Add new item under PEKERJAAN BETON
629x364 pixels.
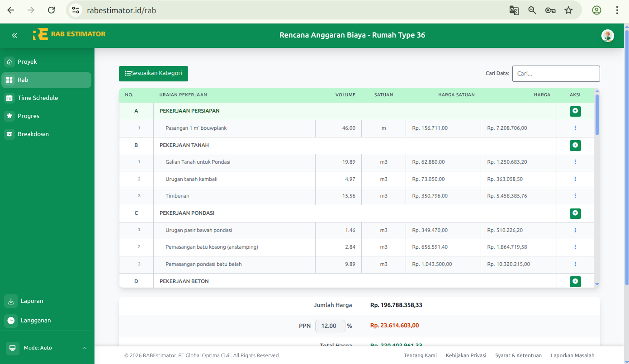575,281
